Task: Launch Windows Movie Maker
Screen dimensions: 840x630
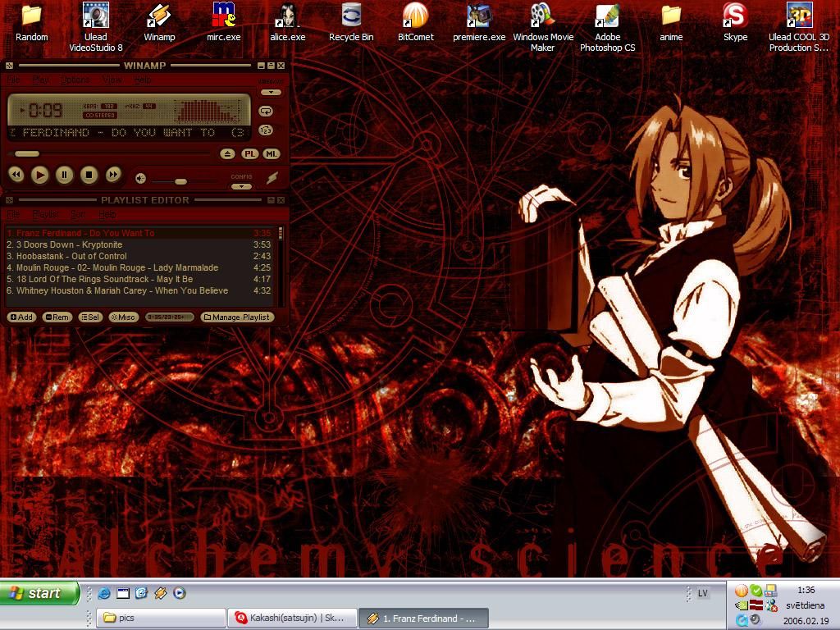Action: coord(543,28)
